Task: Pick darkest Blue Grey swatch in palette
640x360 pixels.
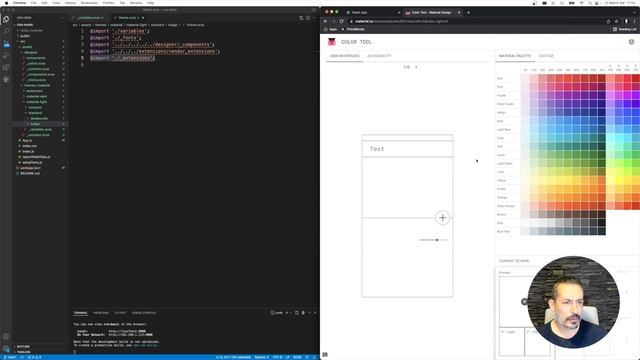Action: pos(602,231)
